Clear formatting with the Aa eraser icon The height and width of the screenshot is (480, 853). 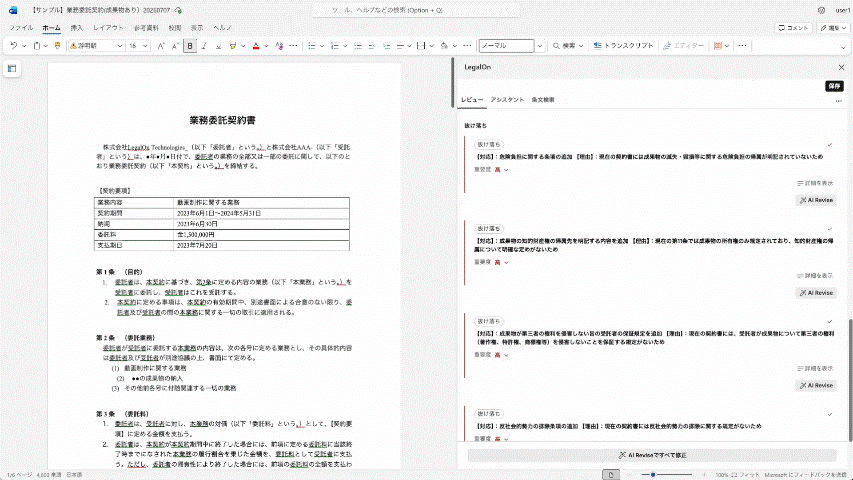click(279, 46)
